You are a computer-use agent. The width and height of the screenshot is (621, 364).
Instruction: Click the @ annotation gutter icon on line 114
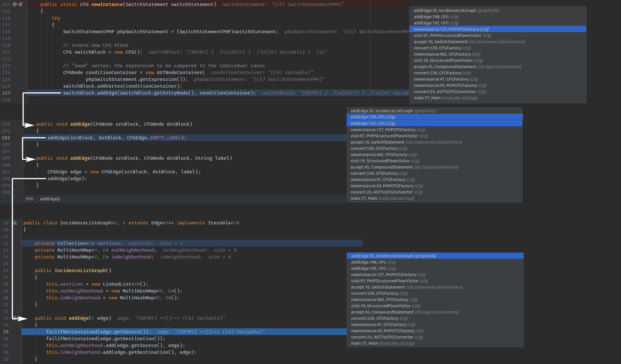pos(15,4)
